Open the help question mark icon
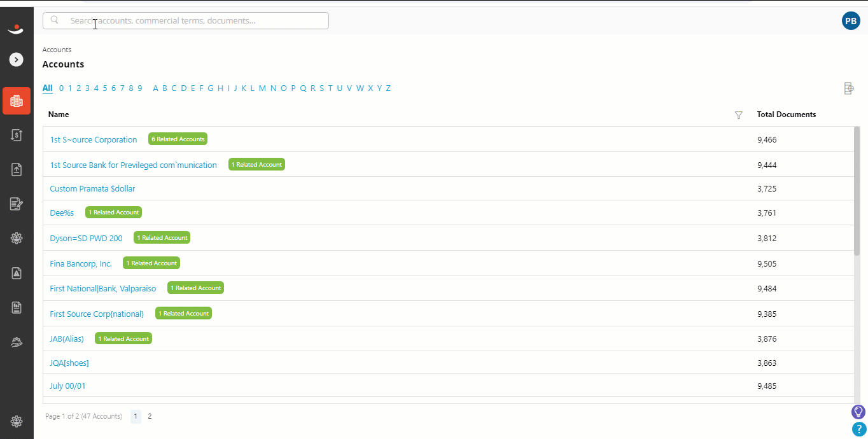 (858, 429)
